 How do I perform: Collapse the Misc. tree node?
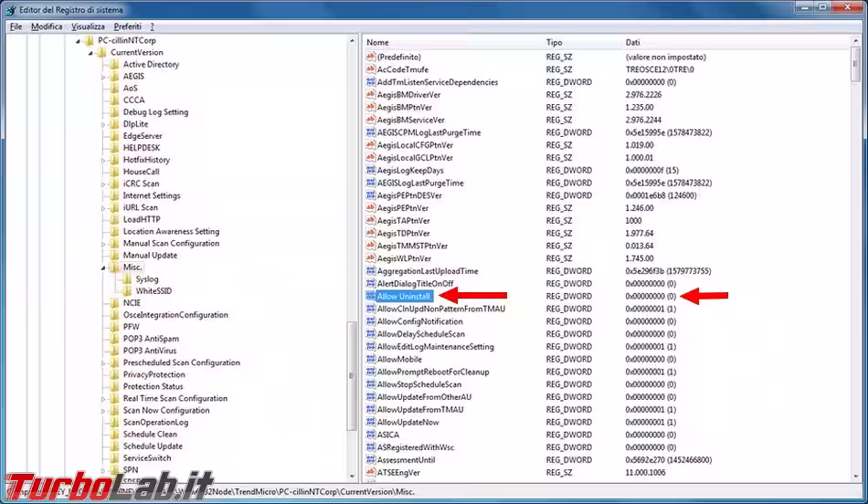[x=103, y=268]
